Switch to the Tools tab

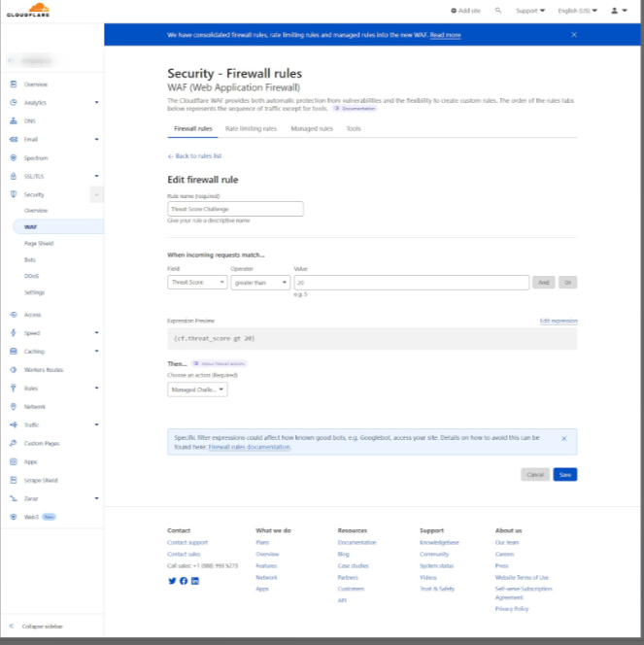[354, 129]
